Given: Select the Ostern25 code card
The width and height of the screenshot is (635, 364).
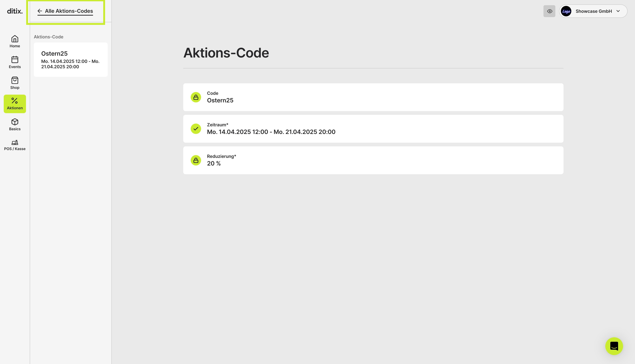Looking at the screenshot, I should (71, 60).
